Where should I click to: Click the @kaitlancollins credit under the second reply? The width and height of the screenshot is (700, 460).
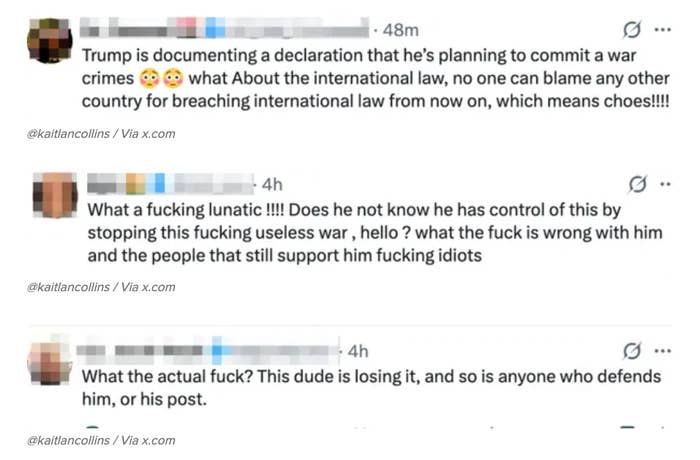100,287
